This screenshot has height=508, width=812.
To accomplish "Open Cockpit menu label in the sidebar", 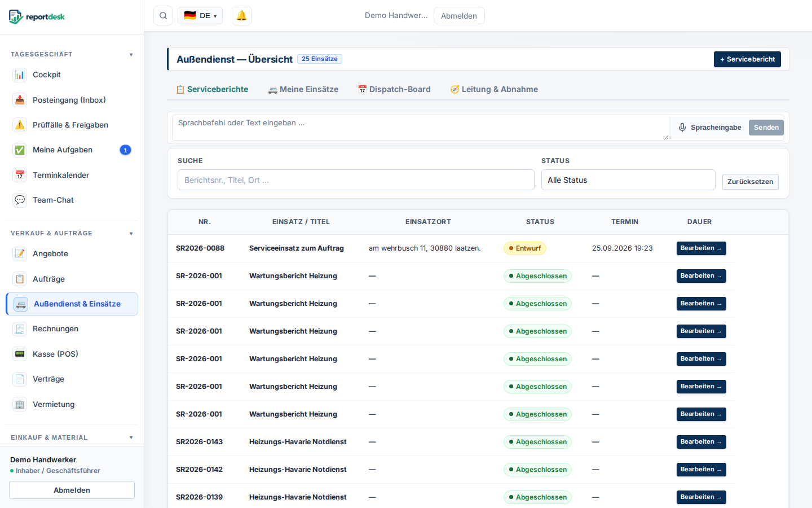I will pyautogui.click(x=47, y=75).
